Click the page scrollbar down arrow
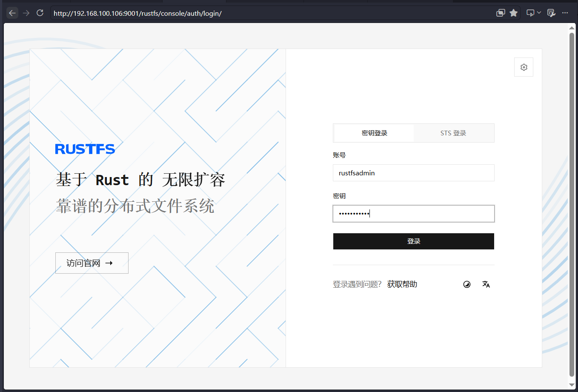 tap(572, 385)
